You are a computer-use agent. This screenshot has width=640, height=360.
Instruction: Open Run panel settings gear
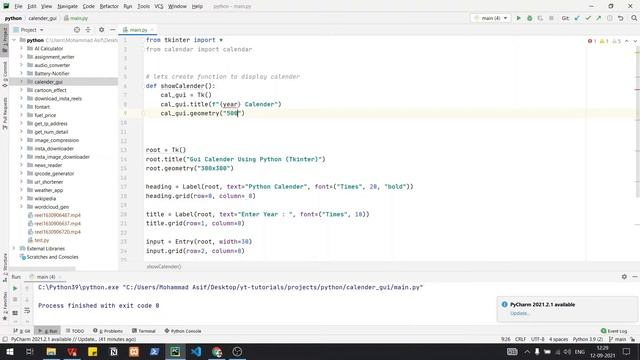pos(624,277)
